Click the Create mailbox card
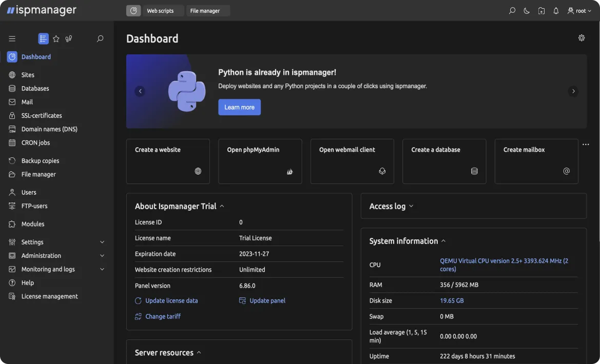The height and width of the screenshot is (364, 600). (x=536, y=161)
